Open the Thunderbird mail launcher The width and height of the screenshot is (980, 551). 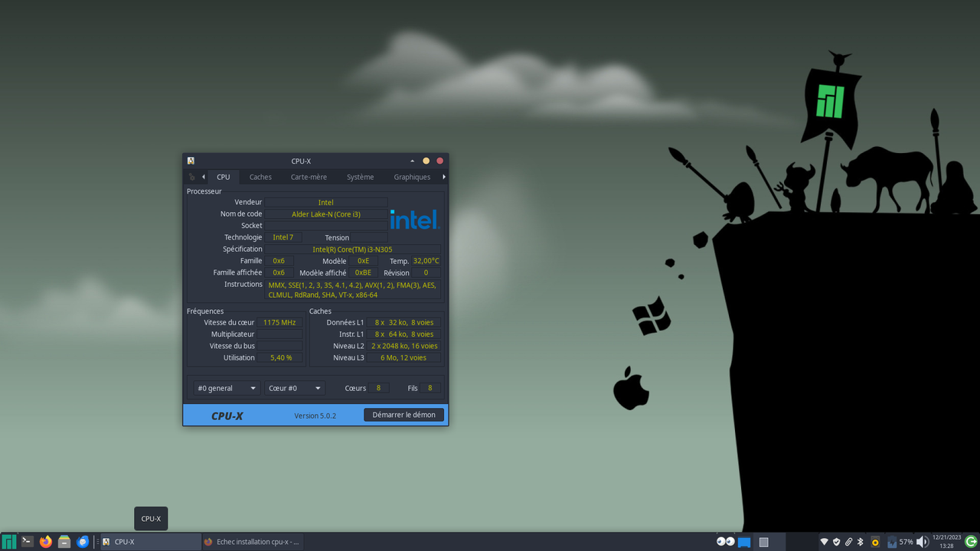[x=83, y=542]
